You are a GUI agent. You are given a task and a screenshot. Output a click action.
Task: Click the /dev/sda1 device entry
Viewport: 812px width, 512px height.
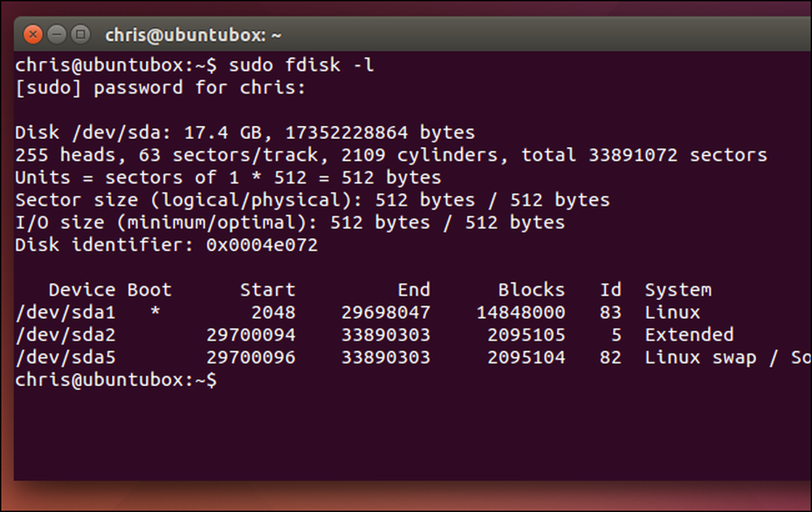pyautogui.click(x=66, y=313)
